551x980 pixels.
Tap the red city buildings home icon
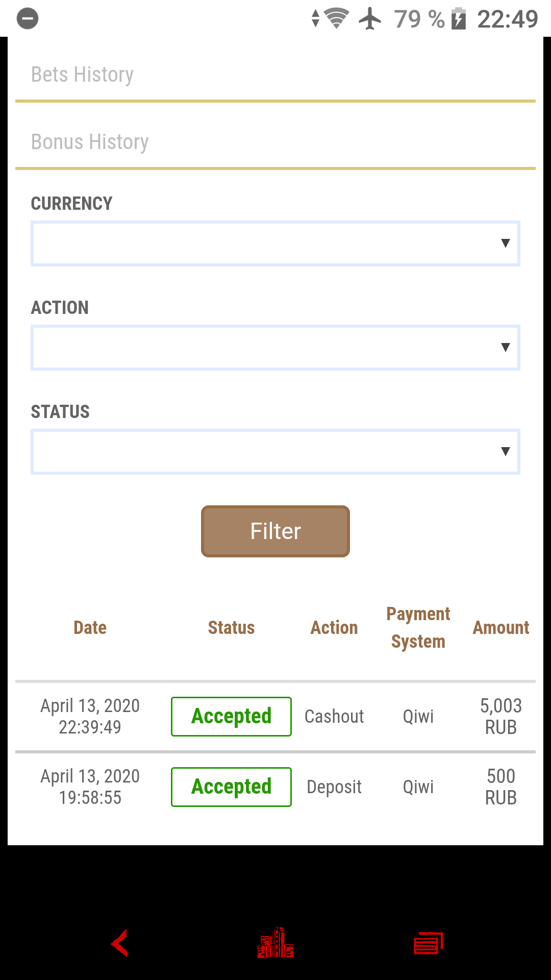point(275,943)
